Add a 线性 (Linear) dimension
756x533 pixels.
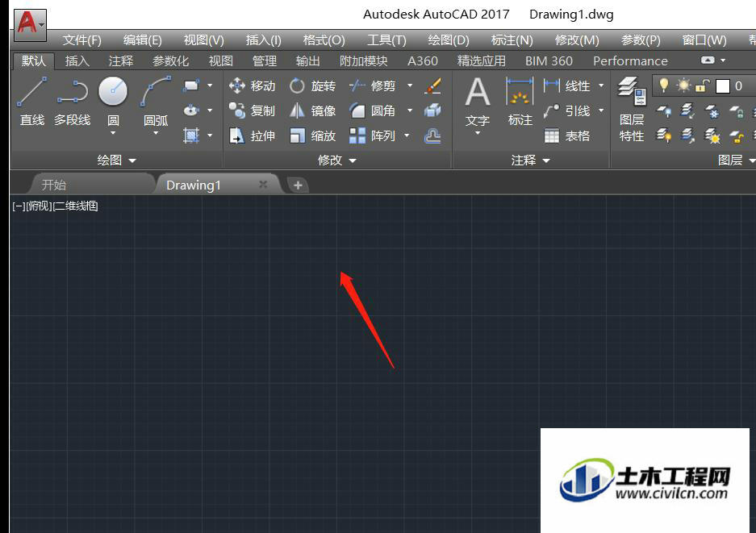pos(567,85)
